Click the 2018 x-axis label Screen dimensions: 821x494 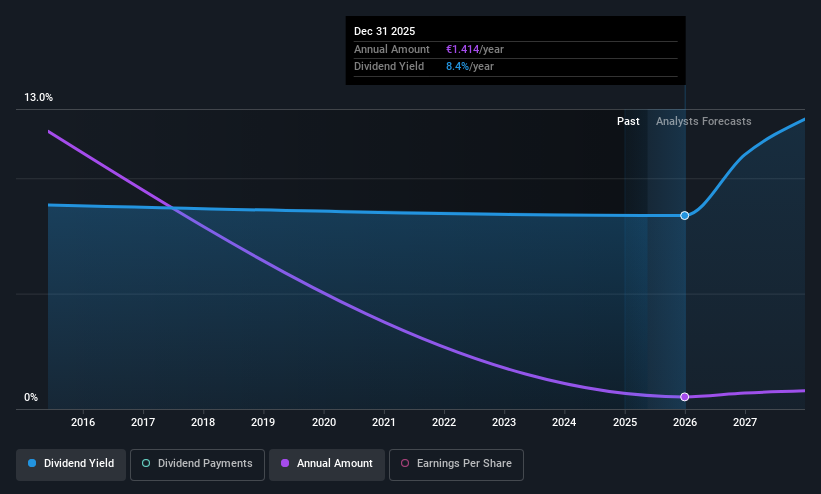[203, 422]
